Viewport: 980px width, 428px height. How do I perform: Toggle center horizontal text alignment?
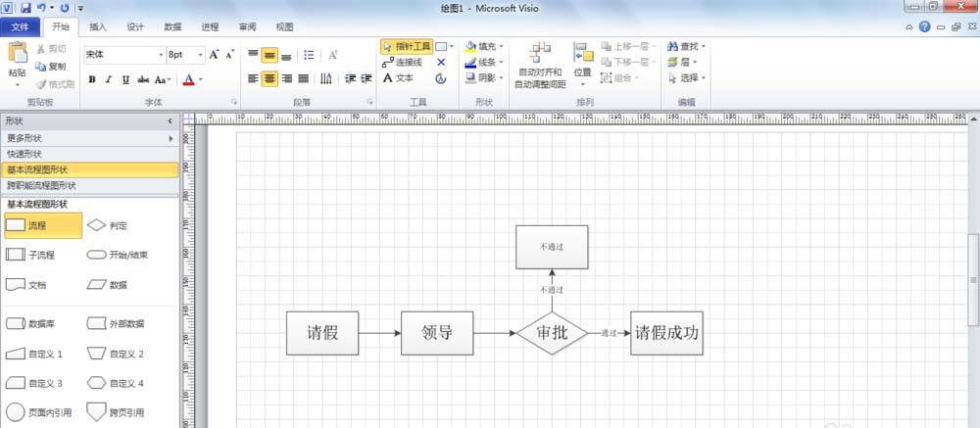[x=269, y=78]
